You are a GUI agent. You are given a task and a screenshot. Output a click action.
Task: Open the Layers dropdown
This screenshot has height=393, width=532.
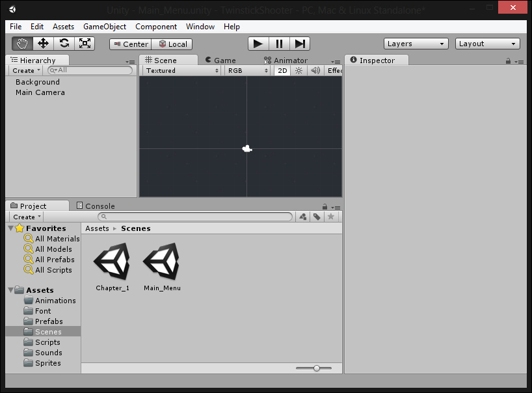pos(416,44)
